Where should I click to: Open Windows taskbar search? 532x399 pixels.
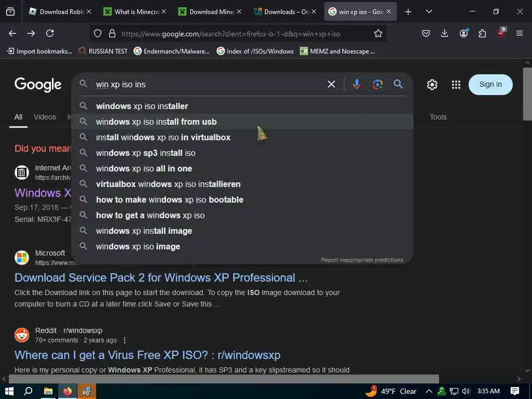coord(29,391)
